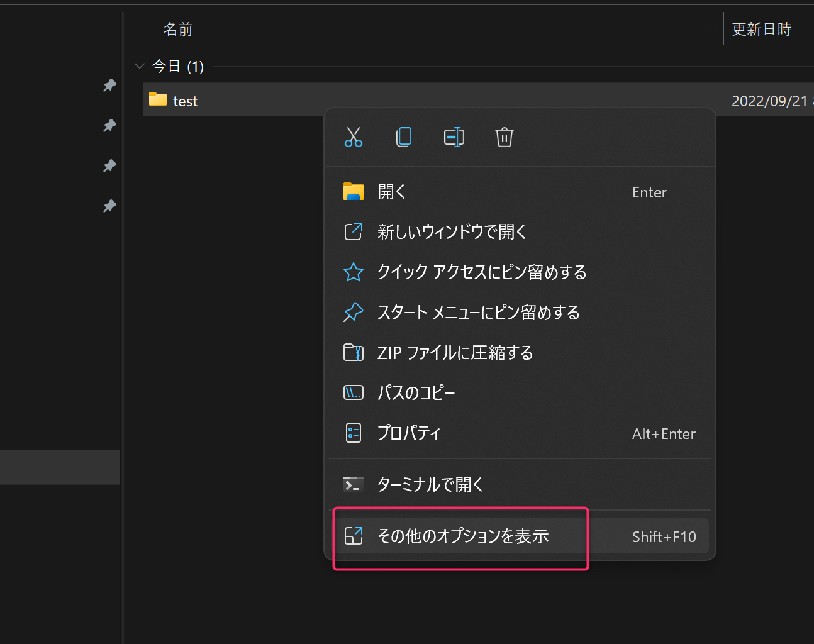
Task: Collapse the 今日 (1) group chevron
Action: (x=140, y=66)
